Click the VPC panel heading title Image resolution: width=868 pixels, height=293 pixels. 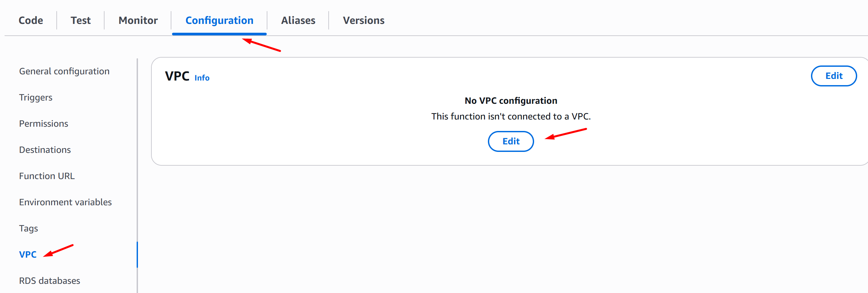[x=177, y=77]
